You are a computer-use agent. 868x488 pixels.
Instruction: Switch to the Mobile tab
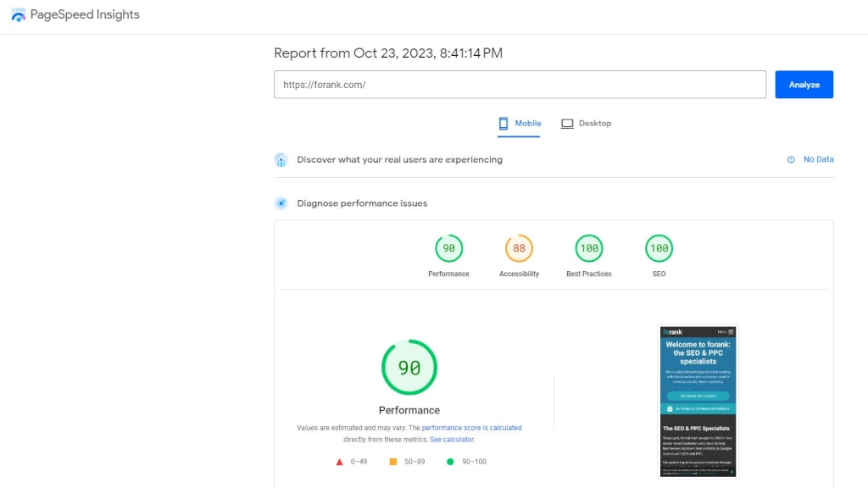click(x=520, y=124)
